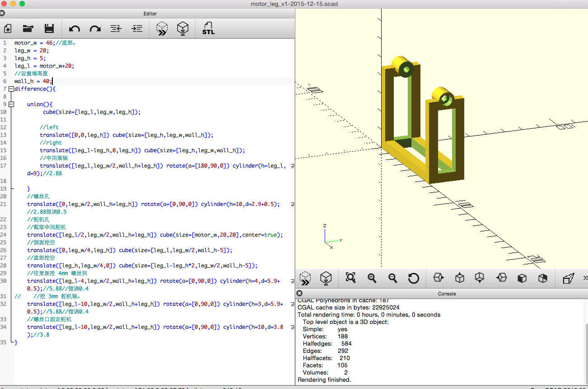Click the 'Halfedges: 584' console line
Screen dimensions: 588x389
point(327,343)
